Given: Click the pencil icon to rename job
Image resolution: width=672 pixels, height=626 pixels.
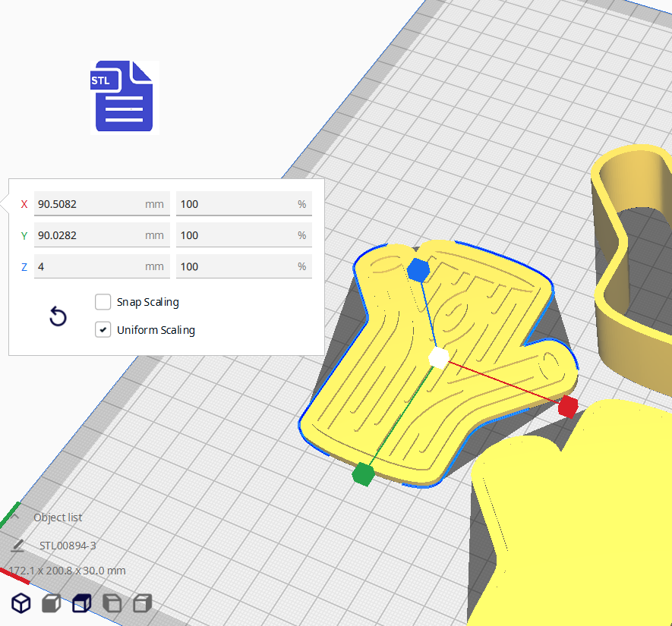Looking at the screenshot, I should [x=18, y=546].
